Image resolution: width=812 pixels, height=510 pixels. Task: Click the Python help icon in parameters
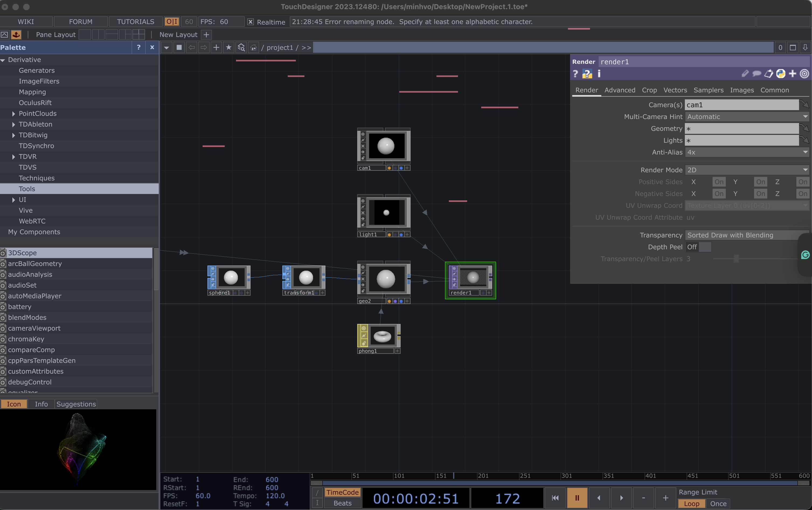coord(587,74)
